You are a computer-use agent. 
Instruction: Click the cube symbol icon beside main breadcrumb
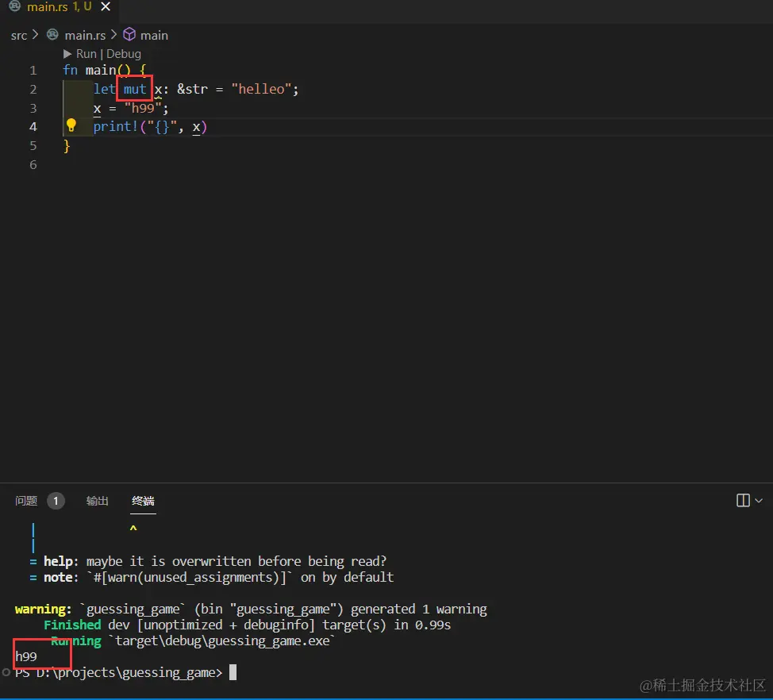tap(129, 34)
